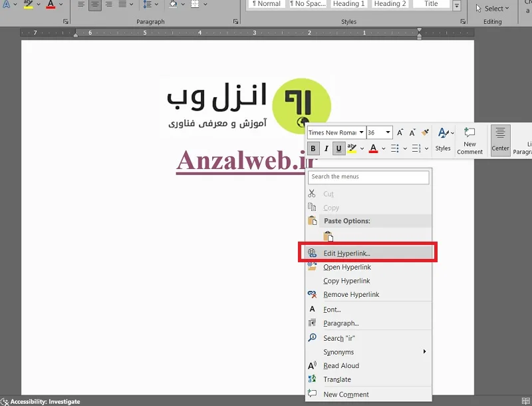Image resolution: width=532 pixels, height=406 pixels.
Task: Open the Borders dropdown arrow
Action: 205,4
